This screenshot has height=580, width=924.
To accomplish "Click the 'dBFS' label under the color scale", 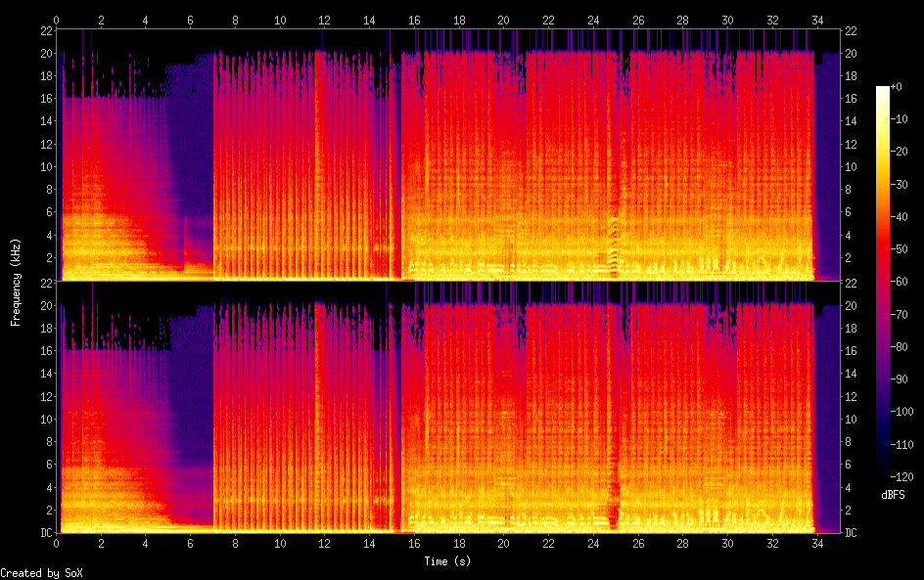I will click(893, 496).
